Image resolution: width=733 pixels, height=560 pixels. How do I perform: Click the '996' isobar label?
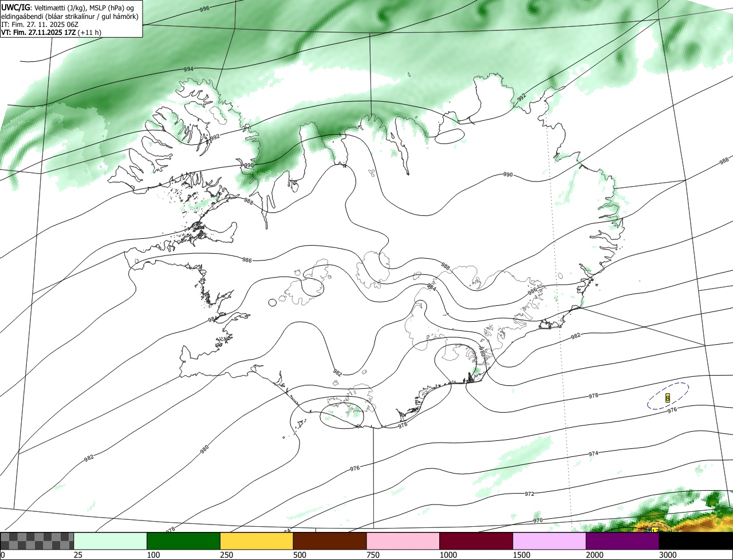pos(204,9)
